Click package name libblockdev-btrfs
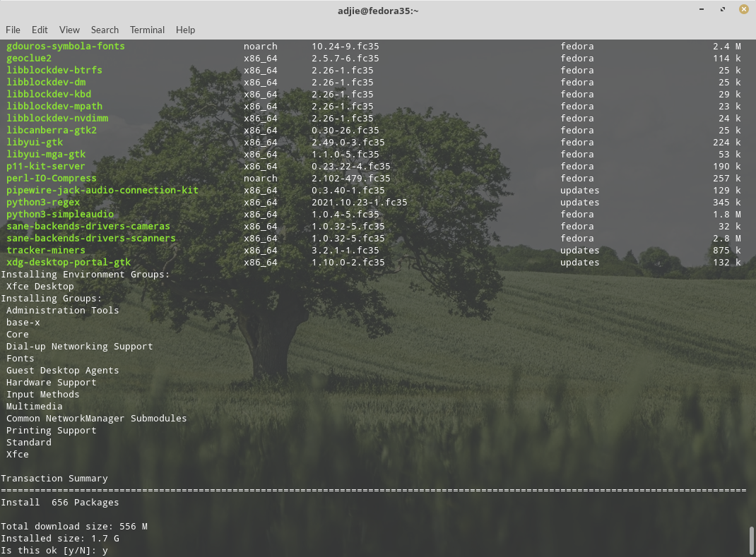 (x=54, y=71)
